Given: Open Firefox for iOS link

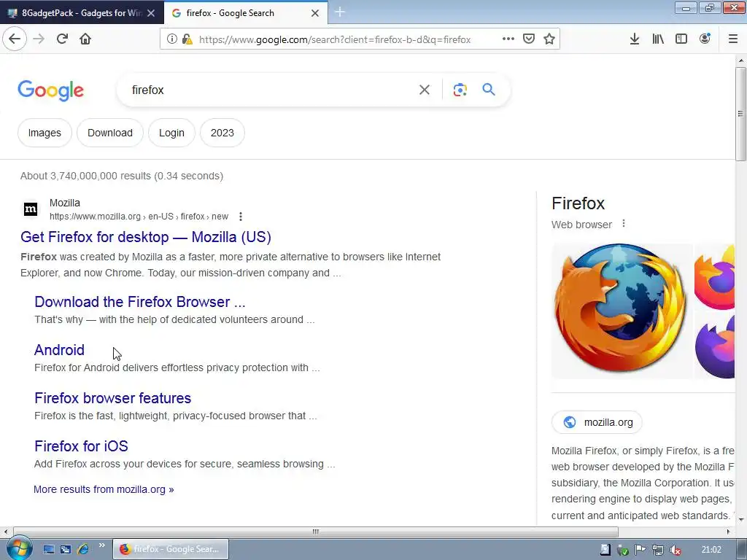Looking at the screenshot, I should pos(82,446).
